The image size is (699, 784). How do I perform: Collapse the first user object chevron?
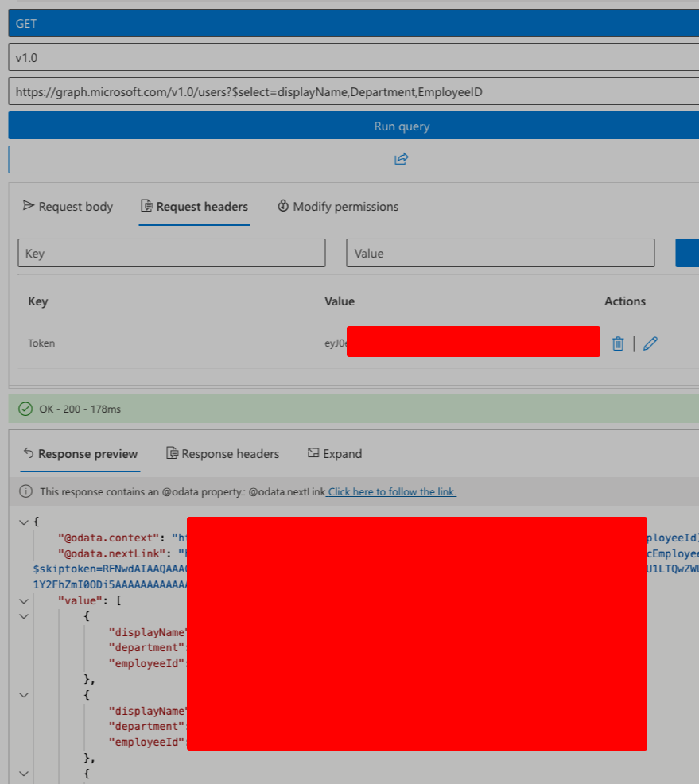click(24, 616)
